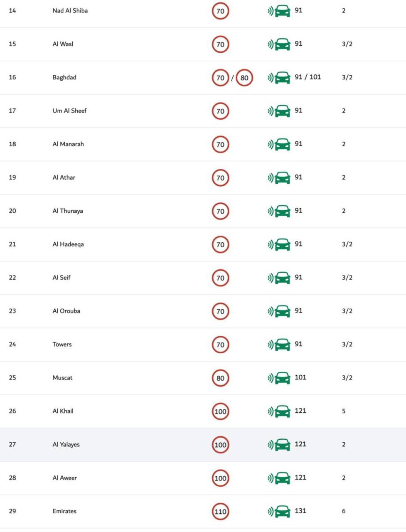
Task: Click the Al Orouba street name
Action: tap(66, 311)
